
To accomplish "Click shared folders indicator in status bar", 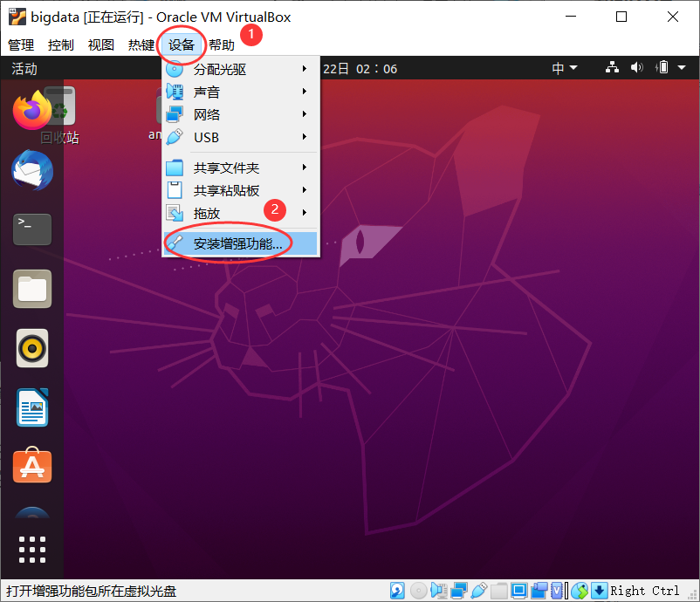I will [498, 591].
